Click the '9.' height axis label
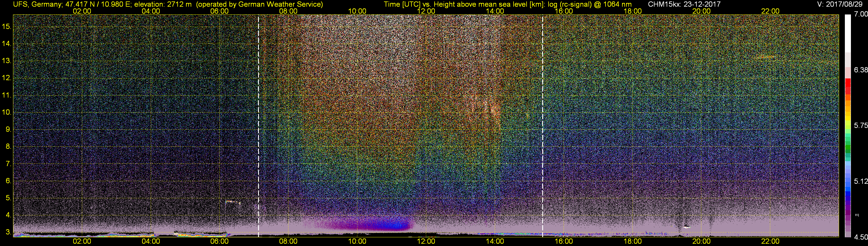This screenshot has width=868, height=246. coord(8,129)
